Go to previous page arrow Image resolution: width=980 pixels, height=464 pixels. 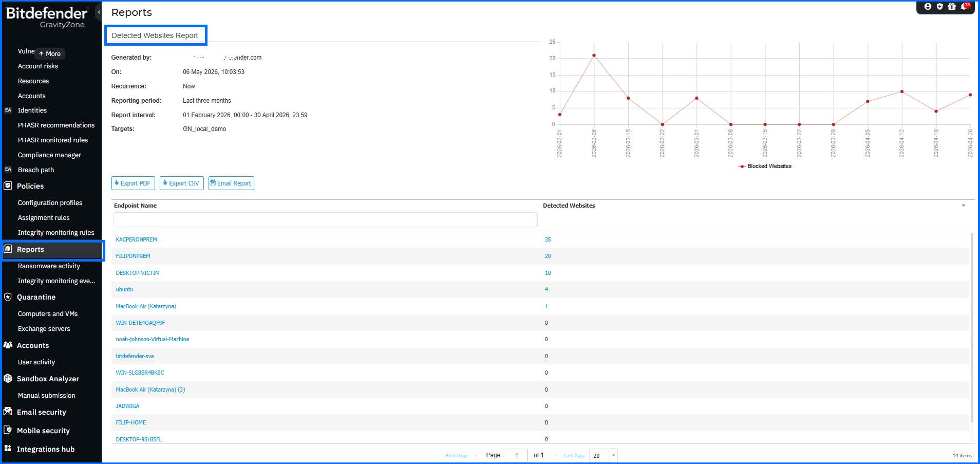pos(478,456)
